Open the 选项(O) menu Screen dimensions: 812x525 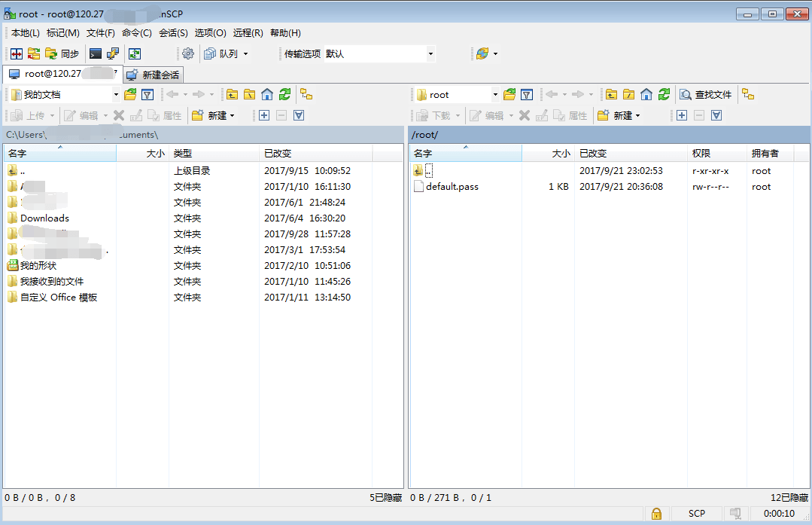pyautogui.click(x=210, y=33)
